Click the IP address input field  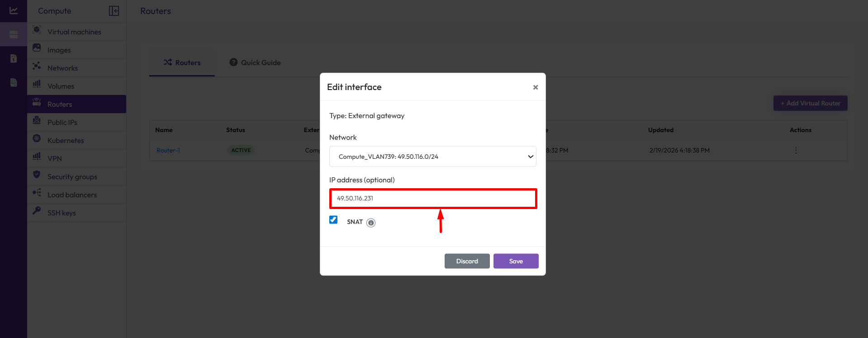(432, 199)
